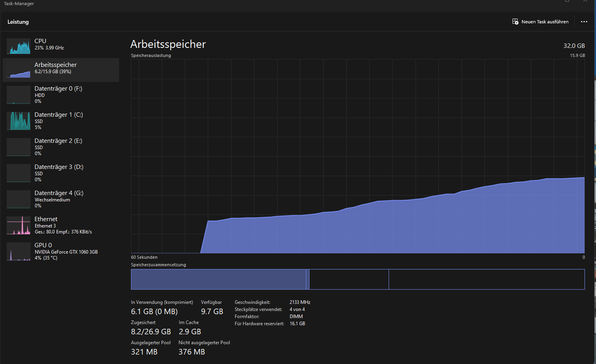Click the 15.9 GB graph maximum label
The height and width of the screenshot is (364, 596).
coord(577,55)
